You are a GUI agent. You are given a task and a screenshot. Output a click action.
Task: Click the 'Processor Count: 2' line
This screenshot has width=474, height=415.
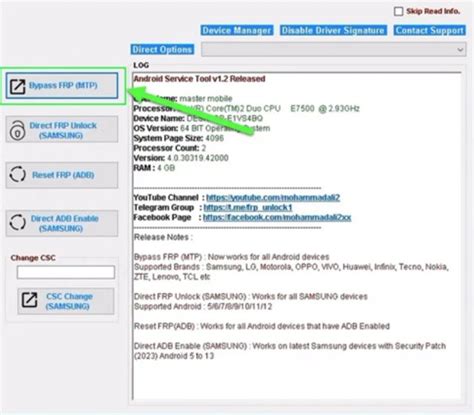170,148
